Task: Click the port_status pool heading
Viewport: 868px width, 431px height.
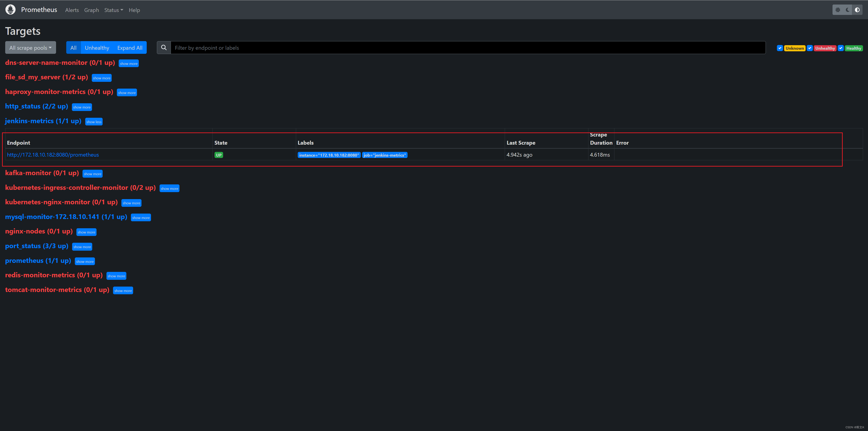Action: [x=37, y=246]
